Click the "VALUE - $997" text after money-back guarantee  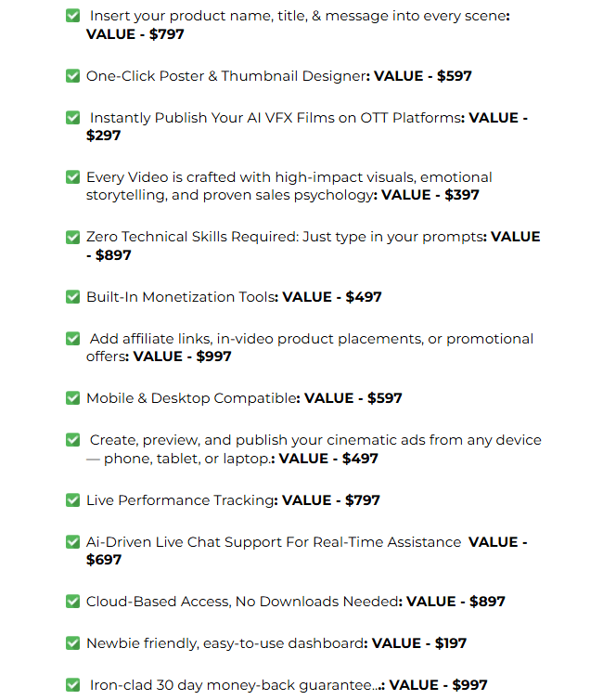(x=438, y=685)
